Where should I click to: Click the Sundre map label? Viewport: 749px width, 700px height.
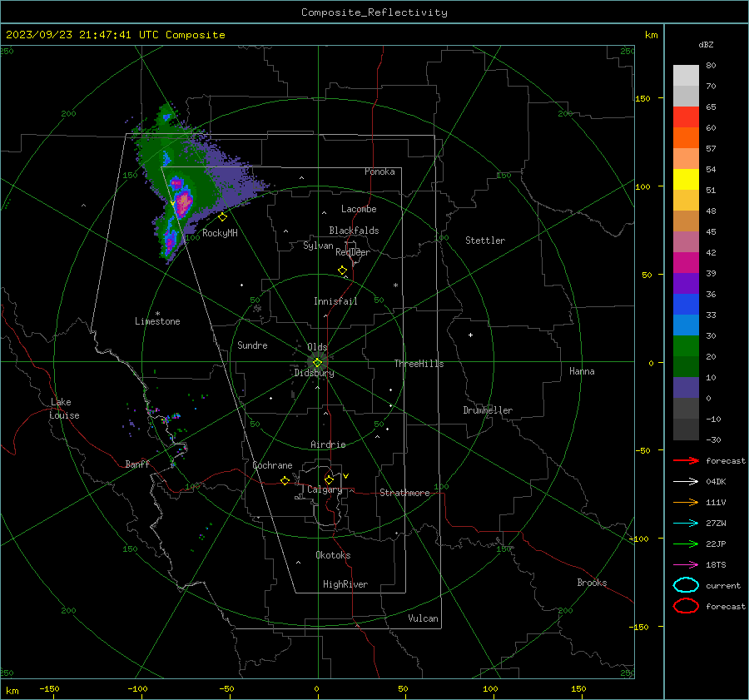[x=252, y=345]
